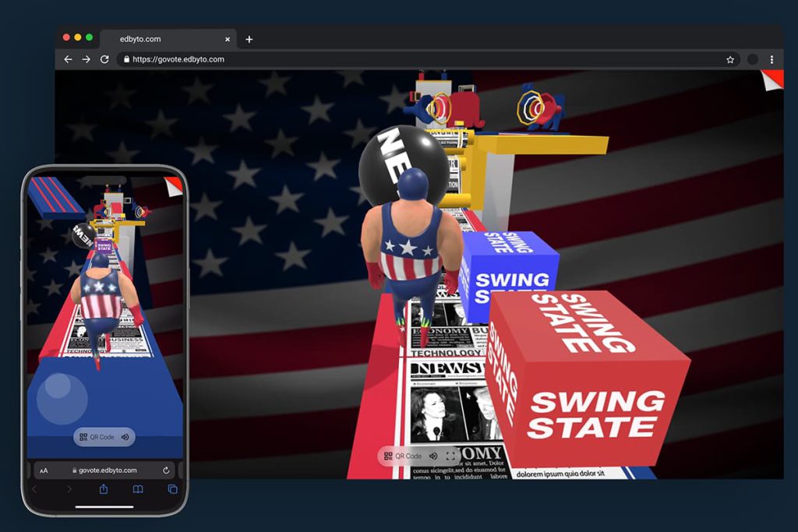798x532 pixels.
Task: Tap the mobile QR Code button
Action: (x=100, y=437)
